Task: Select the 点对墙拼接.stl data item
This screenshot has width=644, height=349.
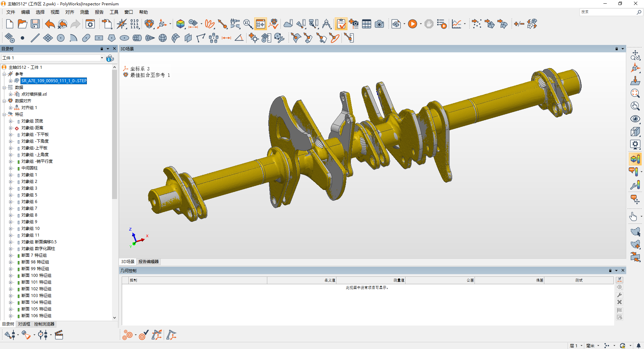Action: tap(34, 94)
